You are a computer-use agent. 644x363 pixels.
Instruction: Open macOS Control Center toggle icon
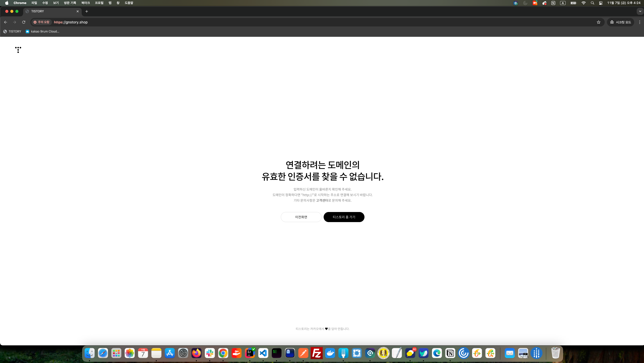click(x=601, y=3)
